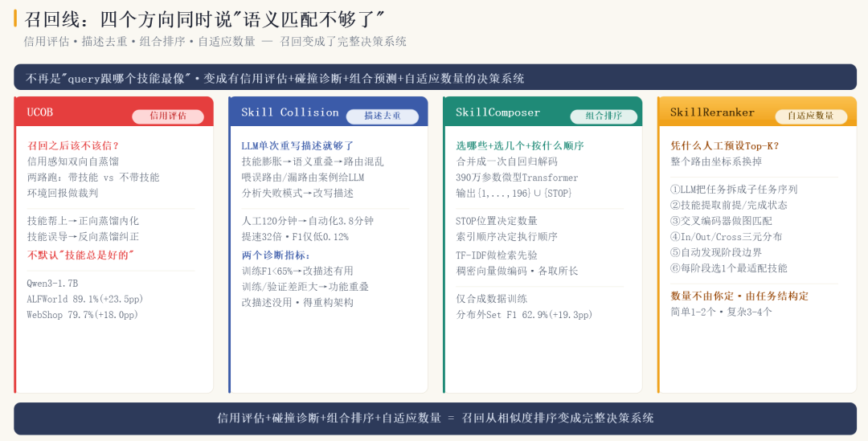The width and height of the screenshot is (868, 441).
Task: Click the subtitle line starting 信用评估 • 描述去重
Action: pos(215,42)
